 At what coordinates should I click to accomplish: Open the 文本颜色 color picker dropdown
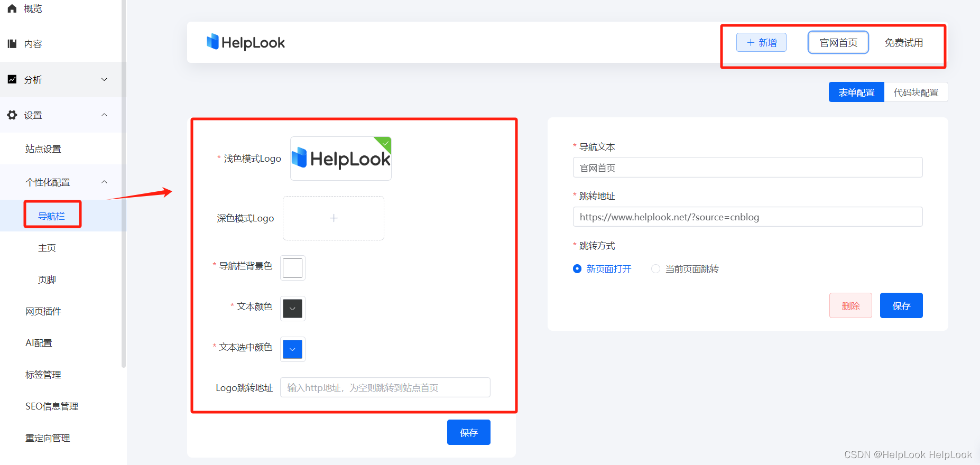(x=292, y=309)
